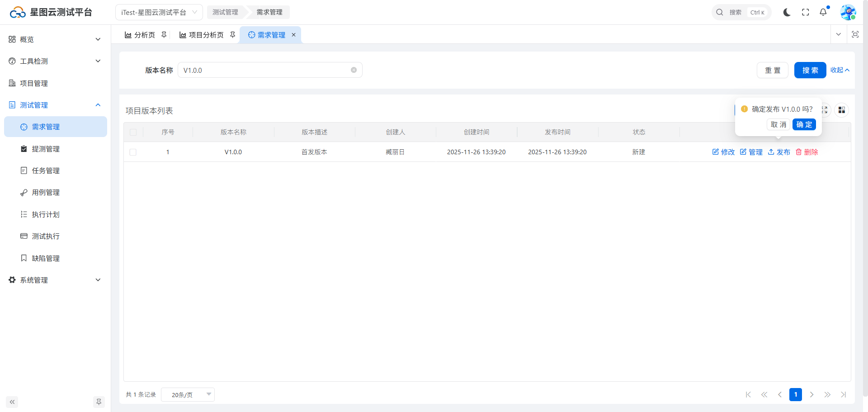Open the iTest-星图云测试平台 project dropdown
The height and width of the screenshot is (412, 868).
pos(159,12)
